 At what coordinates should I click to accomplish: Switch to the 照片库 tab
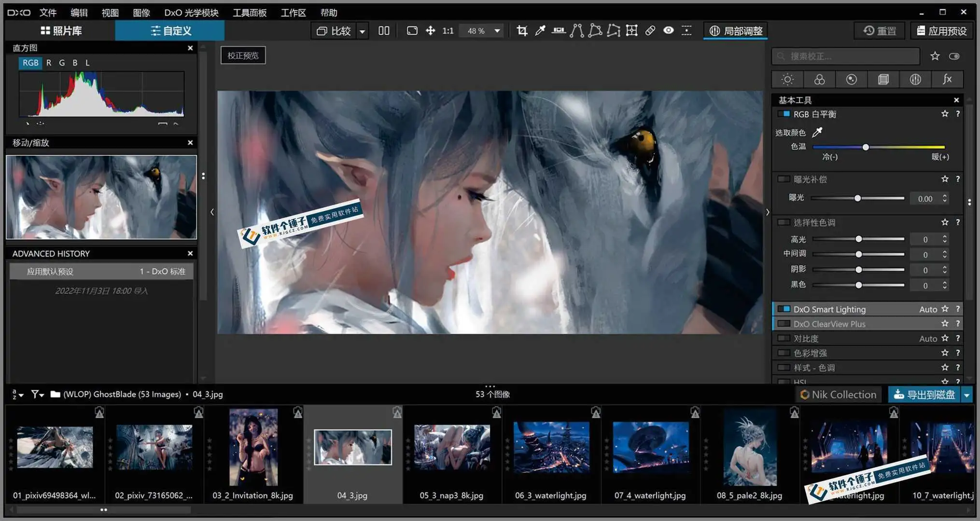tap(61, 30)
